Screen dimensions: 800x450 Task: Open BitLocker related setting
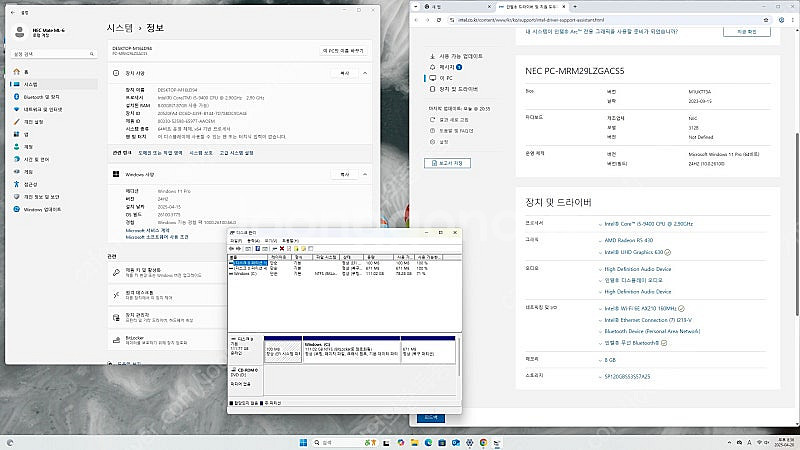(x=167, y=340)
